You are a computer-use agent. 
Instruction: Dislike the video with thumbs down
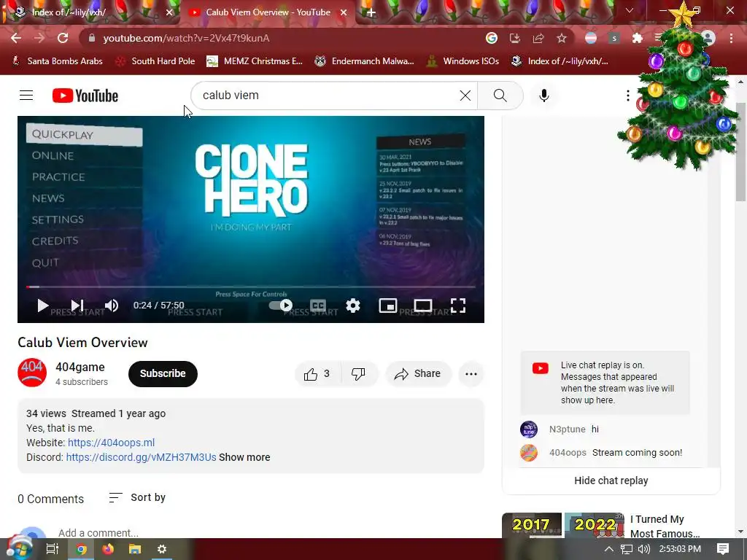point(359,374)
